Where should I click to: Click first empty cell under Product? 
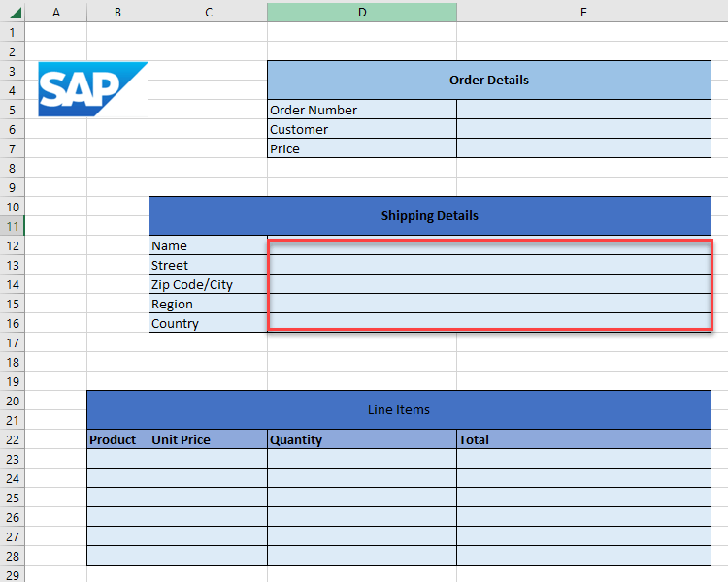(117, 459)
